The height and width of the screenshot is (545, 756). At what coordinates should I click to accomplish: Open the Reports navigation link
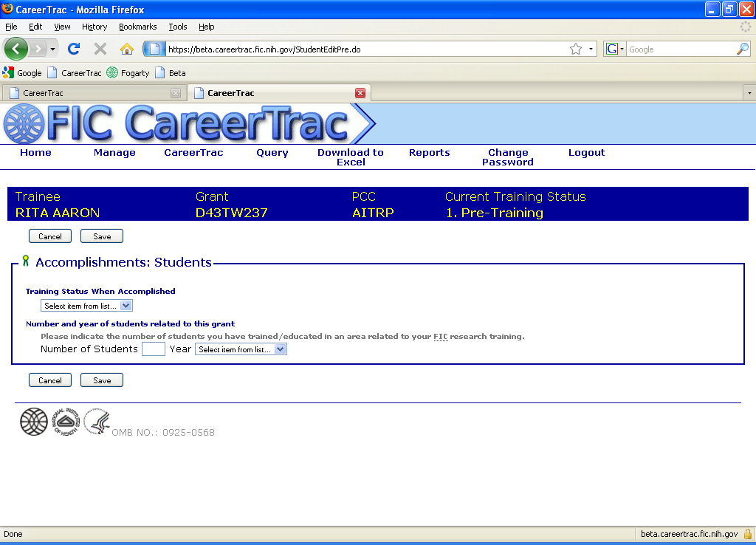coord(429,152)
